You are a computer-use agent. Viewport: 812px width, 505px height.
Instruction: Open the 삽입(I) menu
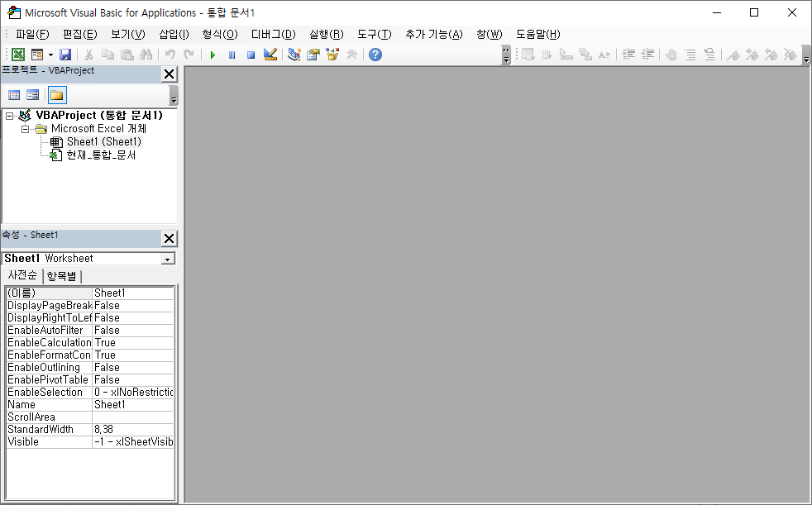click(x=174, y=34)
